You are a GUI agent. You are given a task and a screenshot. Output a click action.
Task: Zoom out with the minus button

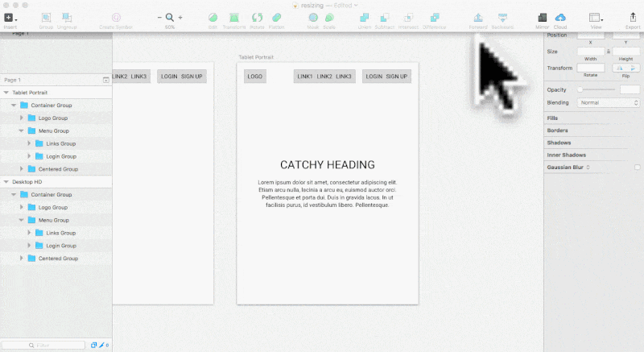click(159, 18)
